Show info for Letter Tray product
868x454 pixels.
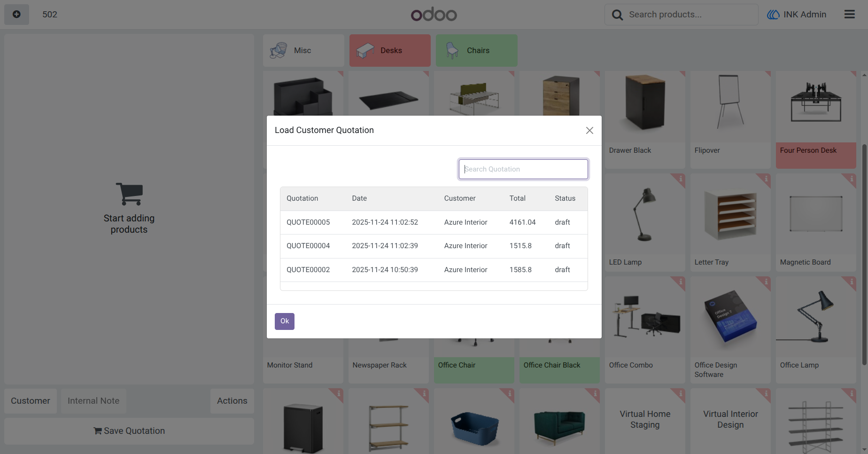click(x=766, y=179)
